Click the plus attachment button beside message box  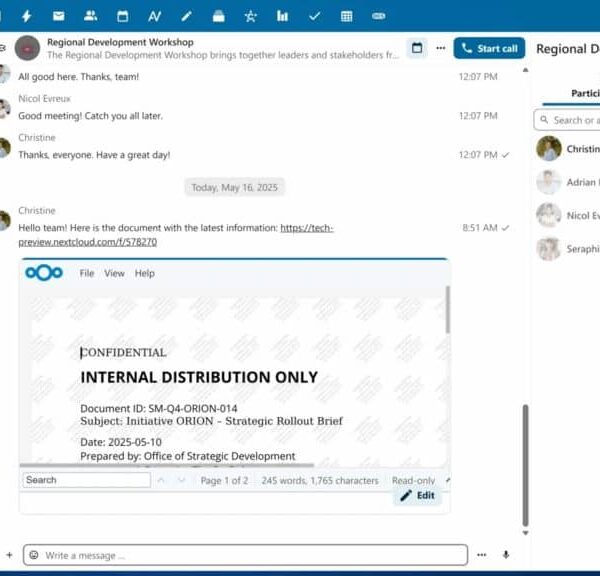click(x=9, y=555)
